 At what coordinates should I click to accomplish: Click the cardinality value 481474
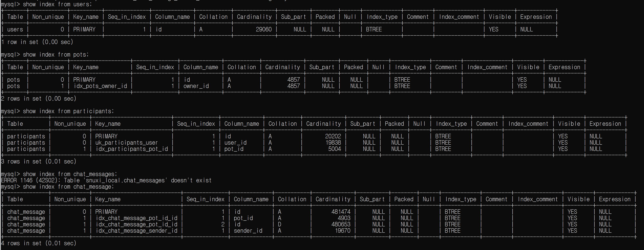(341, 212)
